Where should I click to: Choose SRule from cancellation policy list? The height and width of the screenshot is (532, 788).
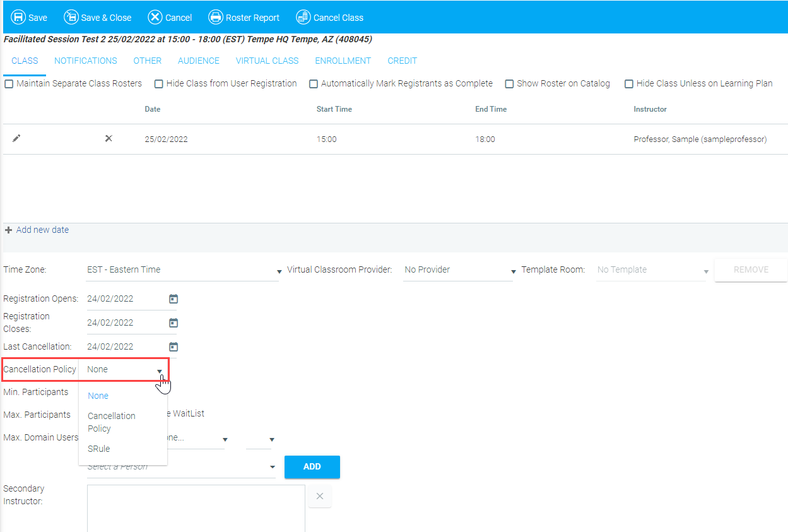(x=99, y=449)
